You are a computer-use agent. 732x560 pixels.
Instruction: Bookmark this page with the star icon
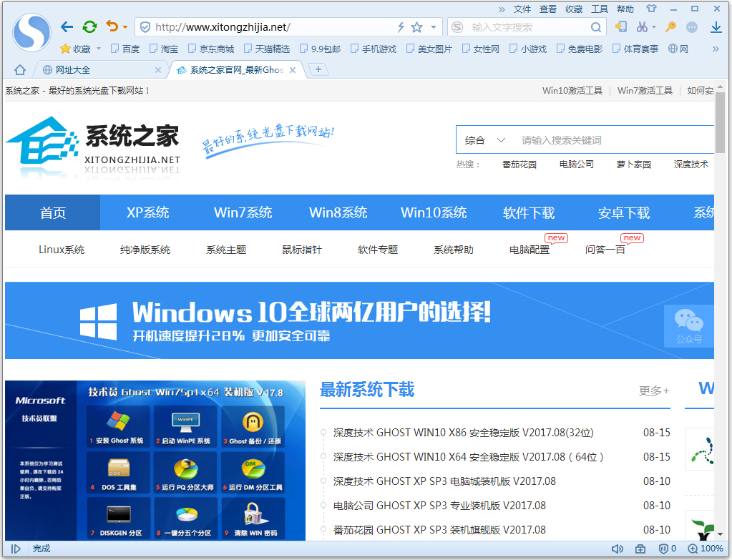point(417,27)
